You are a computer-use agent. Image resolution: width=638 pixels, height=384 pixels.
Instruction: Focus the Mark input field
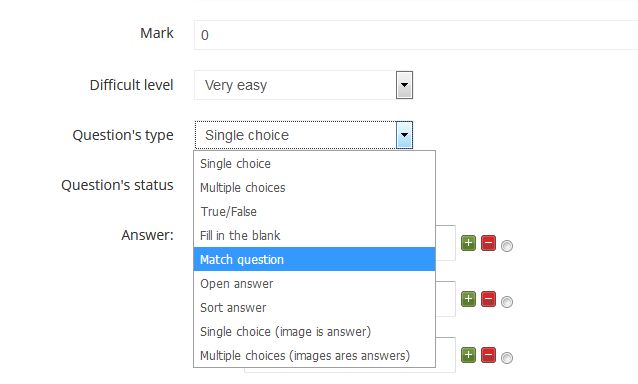(416, 35)
